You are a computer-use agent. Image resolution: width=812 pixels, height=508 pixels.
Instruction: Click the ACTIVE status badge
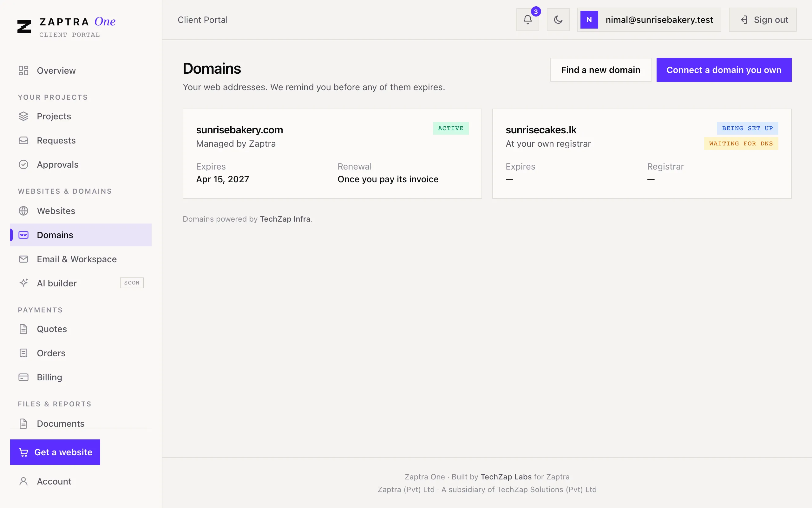451,128
